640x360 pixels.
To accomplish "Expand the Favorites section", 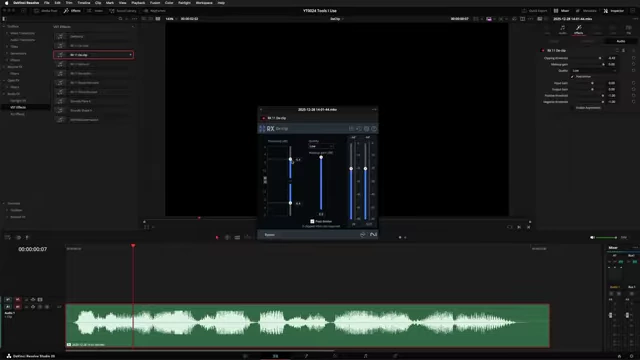I will (4, 203).
